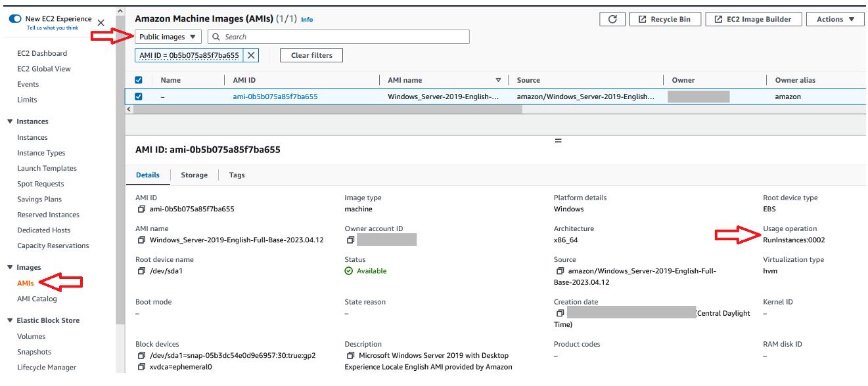Open Capacity Reservations
Screen dimensions: 868x386
point(53,246)
